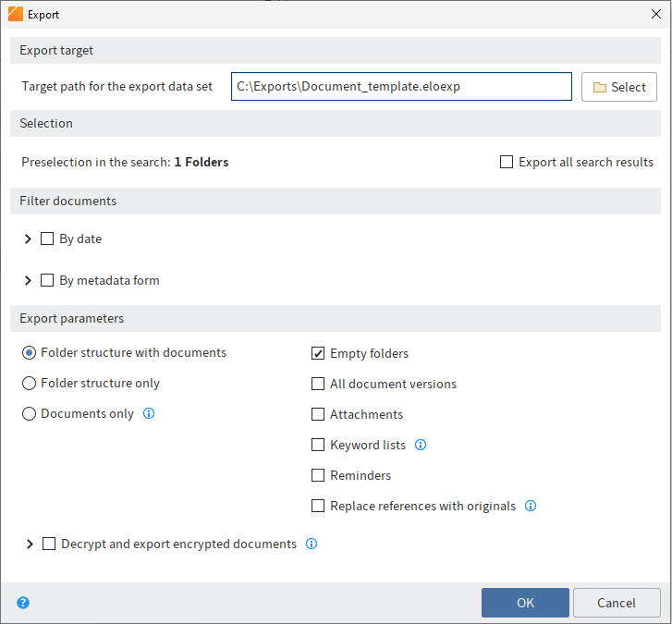This screenshot has height=624, width=672.
Task: Uncheck the Empty folders option
Action: tap(318, 353)
